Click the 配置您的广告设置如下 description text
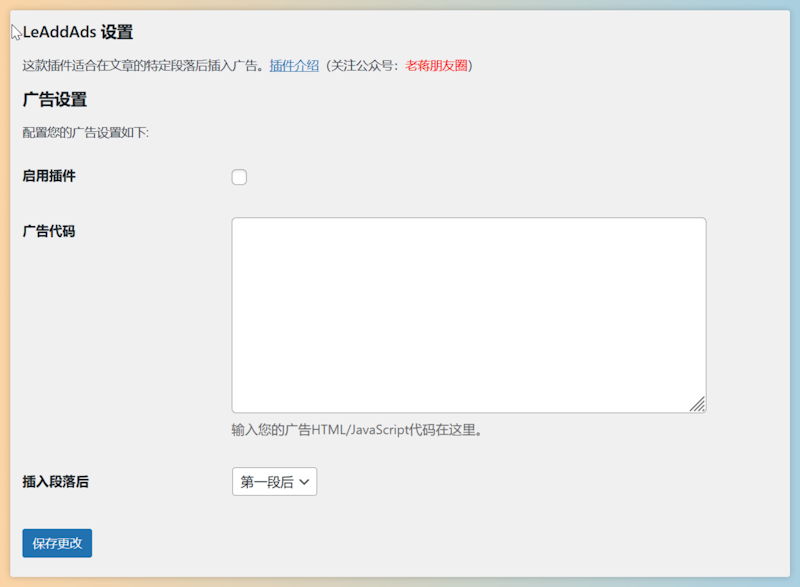This screenshot has width=800, height=587. pos(85,132)
